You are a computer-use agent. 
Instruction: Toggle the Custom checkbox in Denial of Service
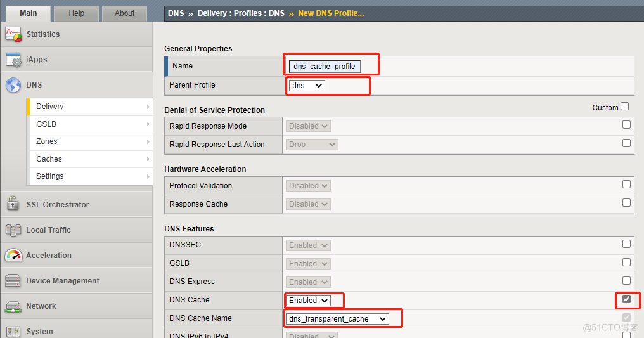point(625,107)
